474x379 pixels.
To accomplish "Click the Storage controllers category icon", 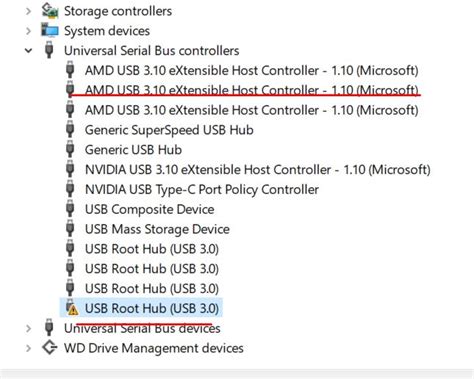I will (x=50, y=10).
